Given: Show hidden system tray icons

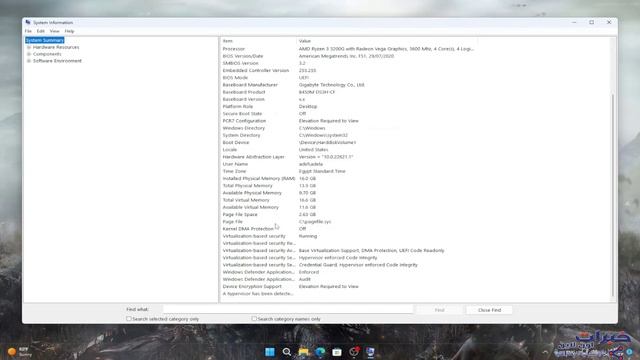Looking at the screenshot, I should pyautogui.click(x=545, y=352).
